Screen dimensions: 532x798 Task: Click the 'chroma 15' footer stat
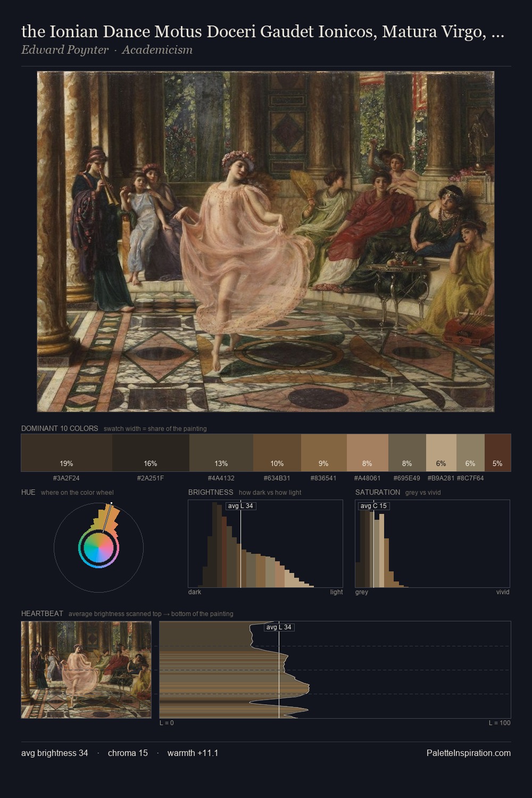[128, 753]
